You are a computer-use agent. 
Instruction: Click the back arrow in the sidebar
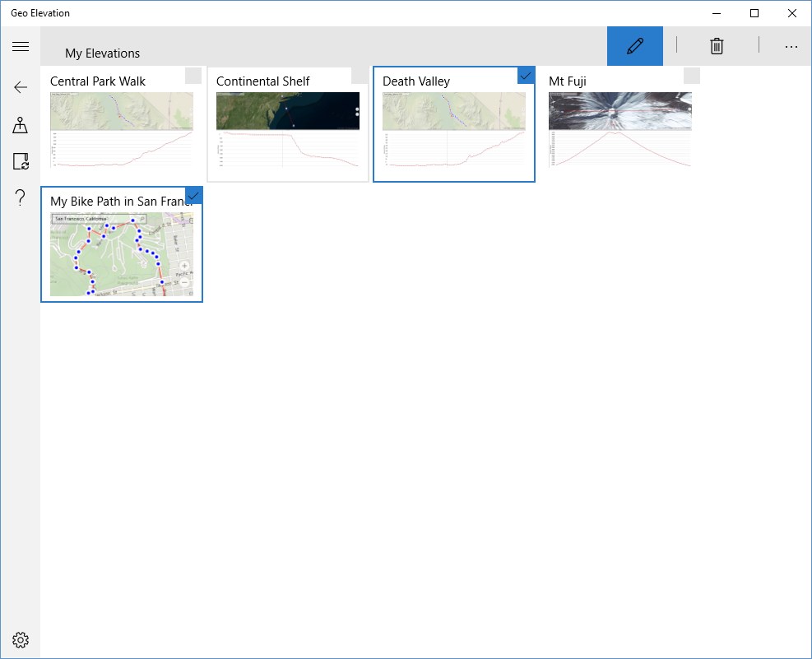click(21, 86)
